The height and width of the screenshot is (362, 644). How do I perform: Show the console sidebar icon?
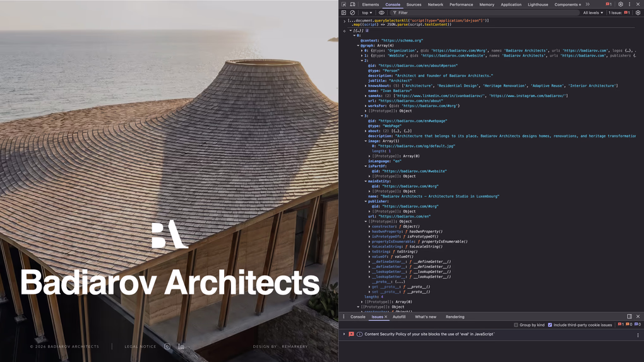coord(343,13)
